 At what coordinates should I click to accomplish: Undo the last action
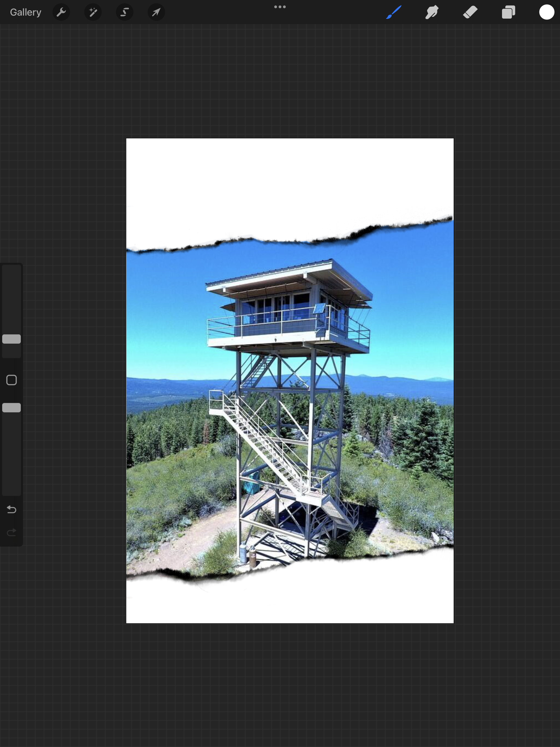pos(11,509)
